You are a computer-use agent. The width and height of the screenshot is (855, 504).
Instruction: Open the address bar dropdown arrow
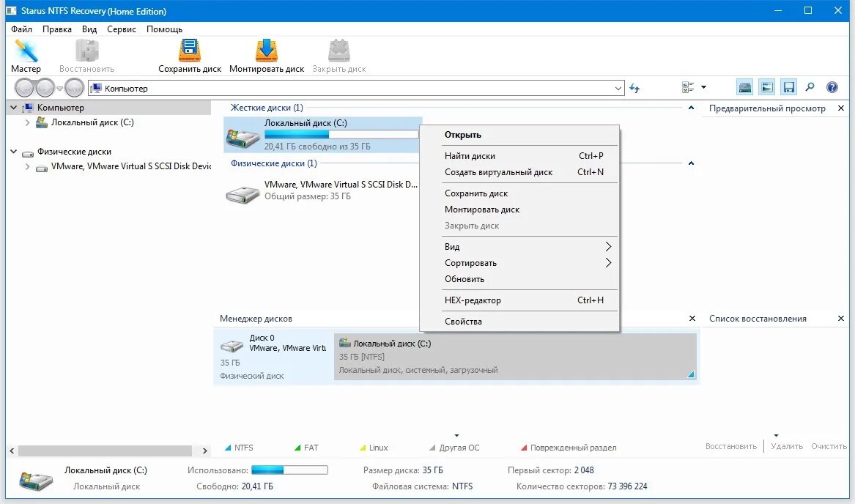click(618, 89)
